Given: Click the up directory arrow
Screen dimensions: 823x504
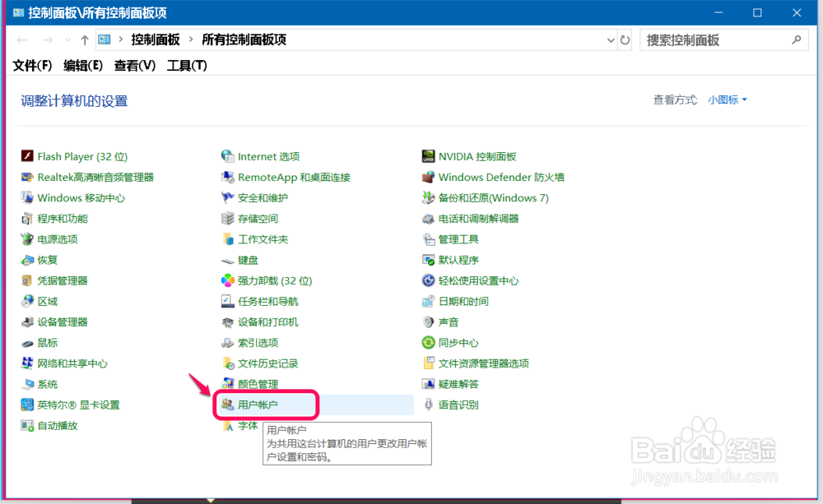Looking at the screenshot, I should (x=85, y=39).
